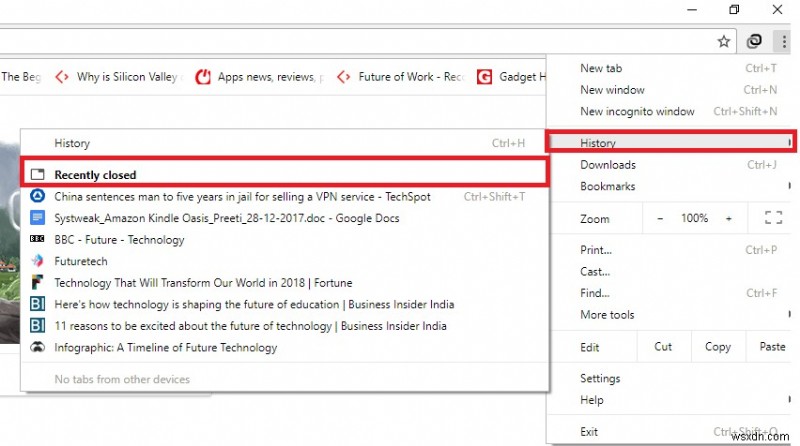Reopen 'Here's how technology is shaping' tab

[285, 304]
